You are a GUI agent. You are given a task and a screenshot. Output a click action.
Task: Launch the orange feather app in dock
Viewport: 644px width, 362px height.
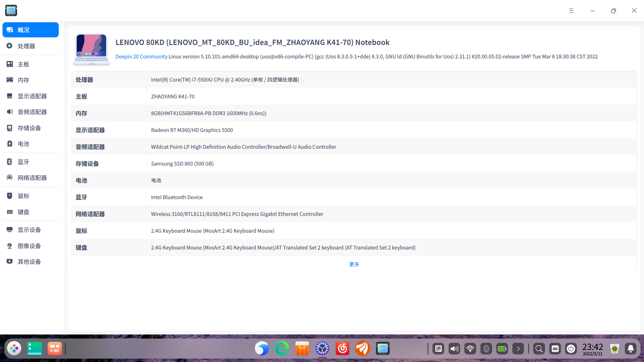click(x=363, y=349)
